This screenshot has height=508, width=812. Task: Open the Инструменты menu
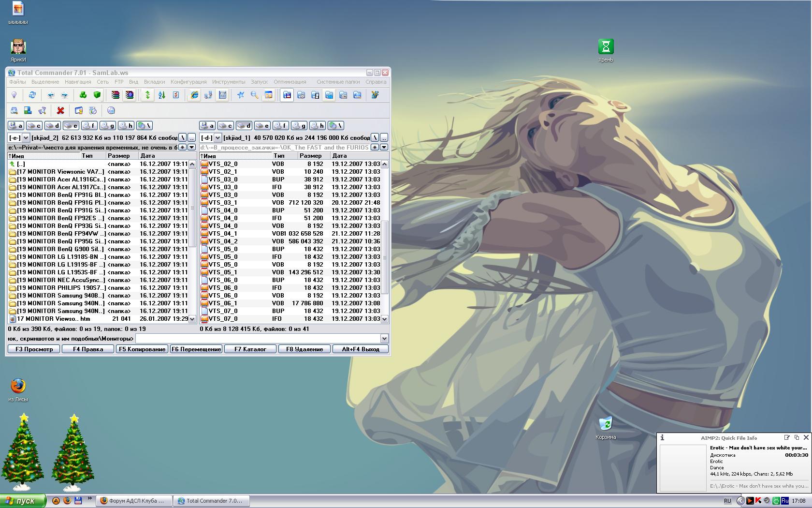point(229,82)
